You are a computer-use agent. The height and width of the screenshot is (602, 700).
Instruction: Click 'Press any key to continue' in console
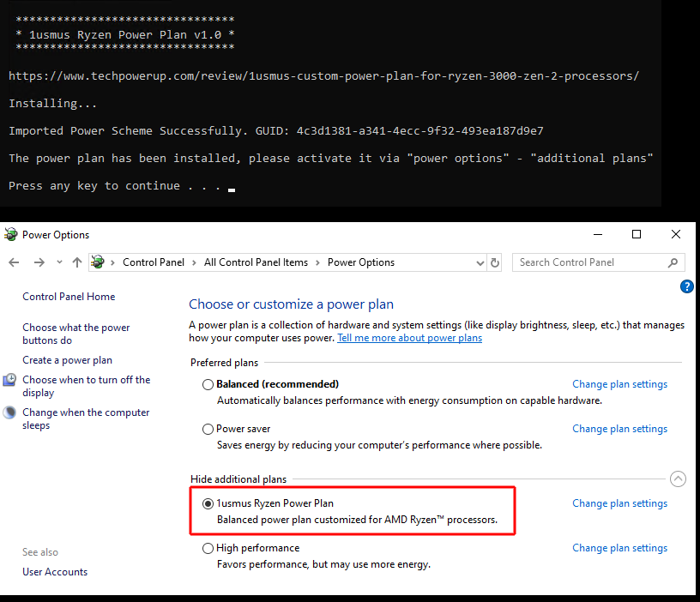tap(115, 185)
